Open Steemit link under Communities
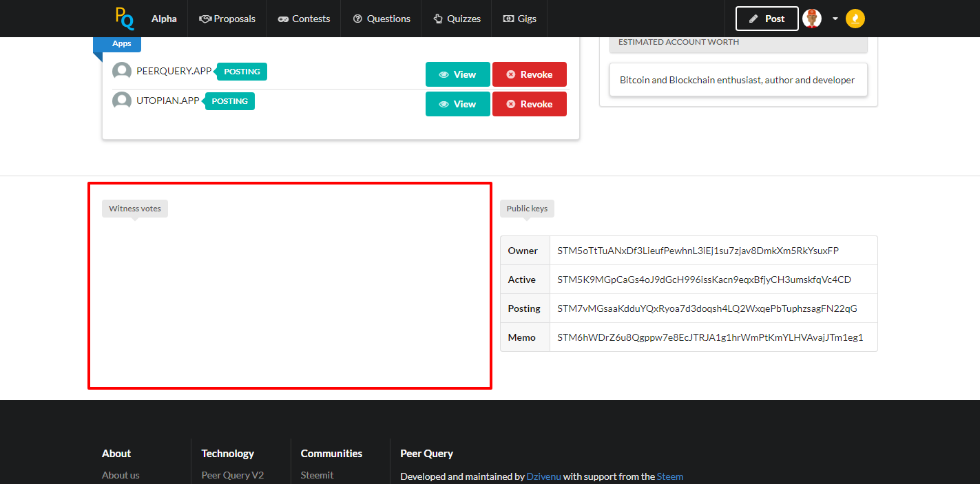The height and width of the screenshot is (484, 980). point(317,475)
